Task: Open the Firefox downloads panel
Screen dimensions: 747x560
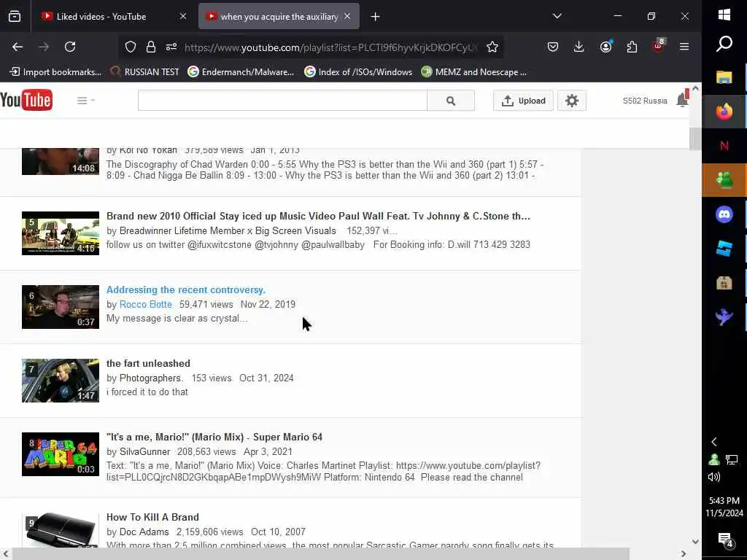Action: (578, 47)
